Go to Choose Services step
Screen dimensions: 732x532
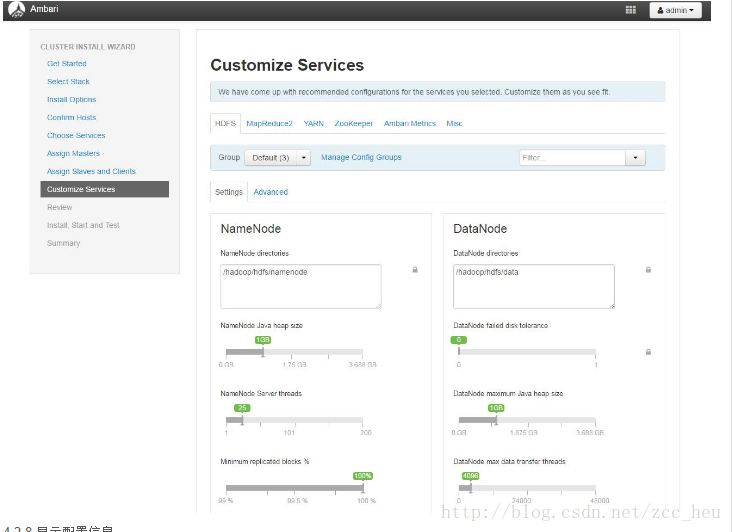[x=76, y=135]
